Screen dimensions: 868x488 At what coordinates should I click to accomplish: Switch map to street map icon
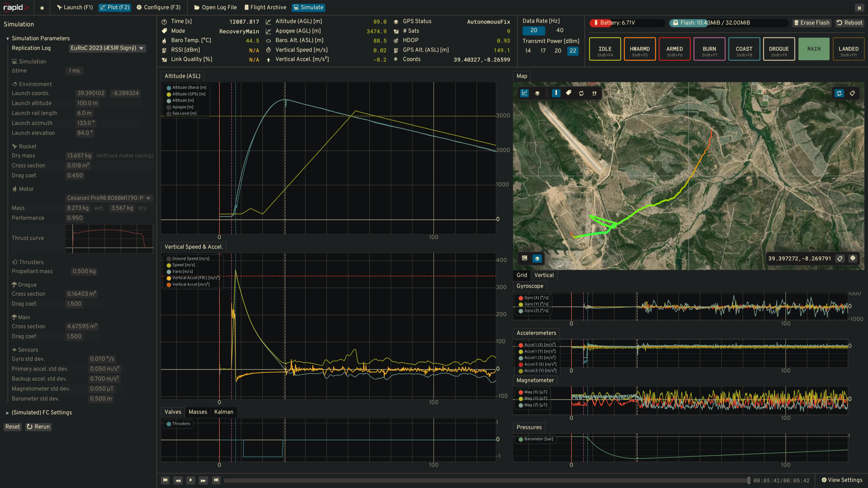[x=525, y=258]
